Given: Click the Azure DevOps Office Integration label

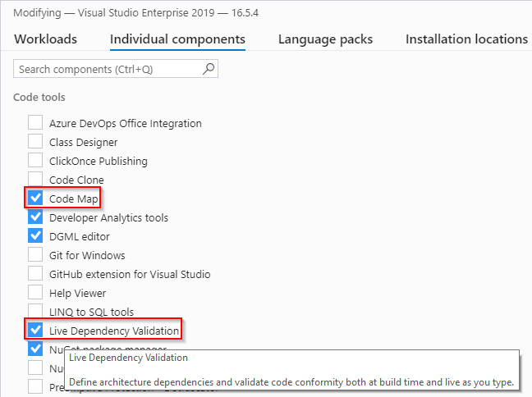Looking at the screenshot, I should coord(125,123).
